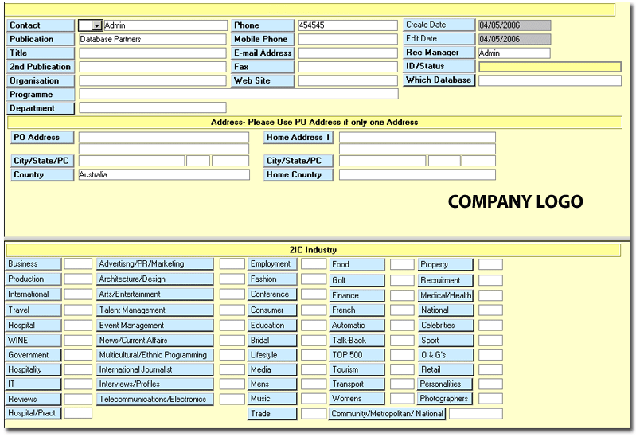
Task: Click the Web Site label button
Action: (263, 80)
